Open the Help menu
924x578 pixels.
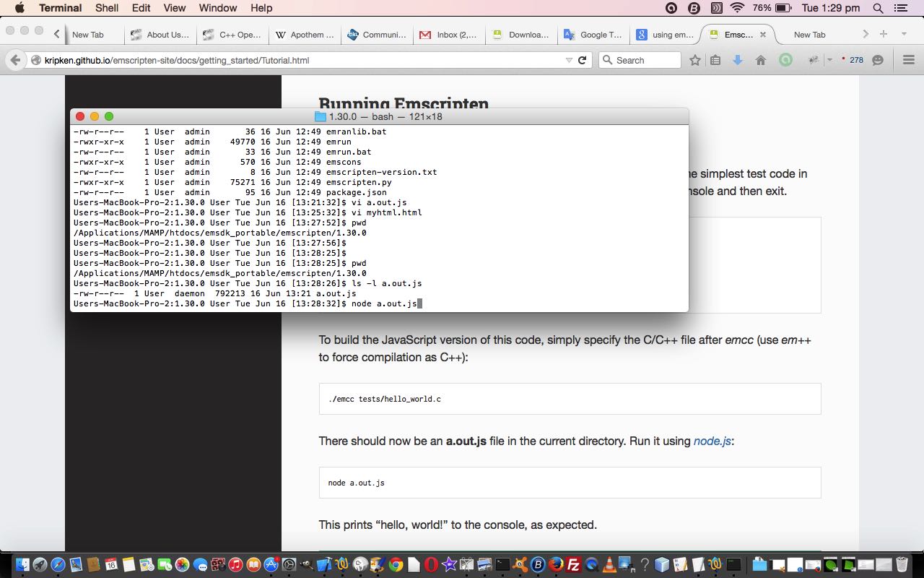pyautogui.click(x=261, y=8)
